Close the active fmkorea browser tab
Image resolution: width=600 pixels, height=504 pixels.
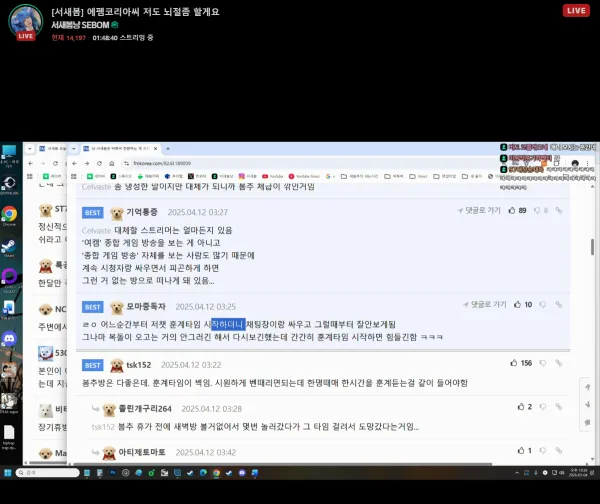coord(155,148)
